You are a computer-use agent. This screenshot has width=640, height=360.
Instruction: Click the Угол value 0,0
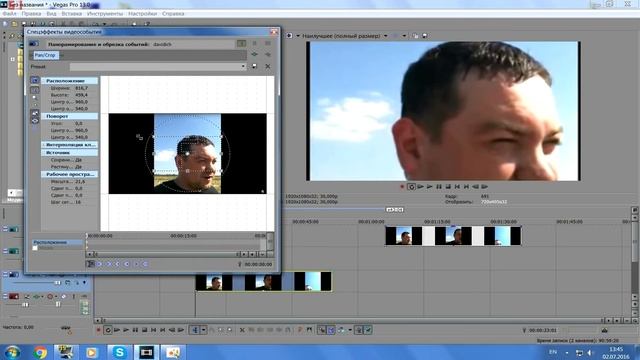tap(79, 123)
